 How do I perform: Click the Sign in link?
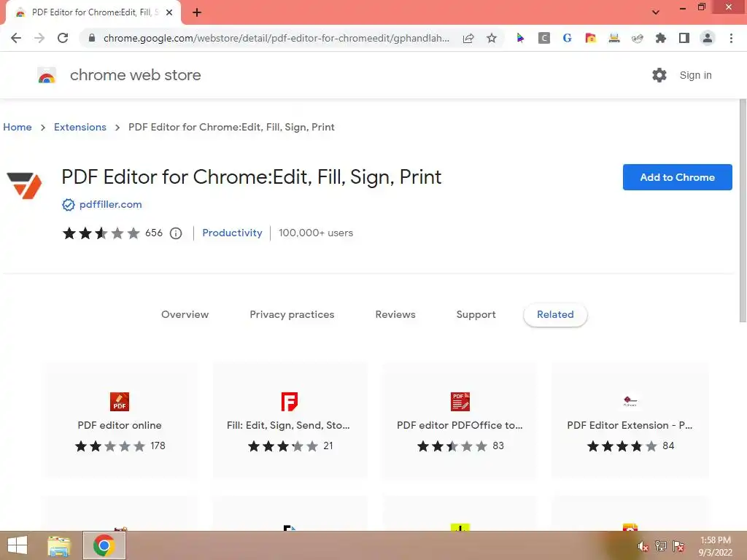(x=695, y=75)
